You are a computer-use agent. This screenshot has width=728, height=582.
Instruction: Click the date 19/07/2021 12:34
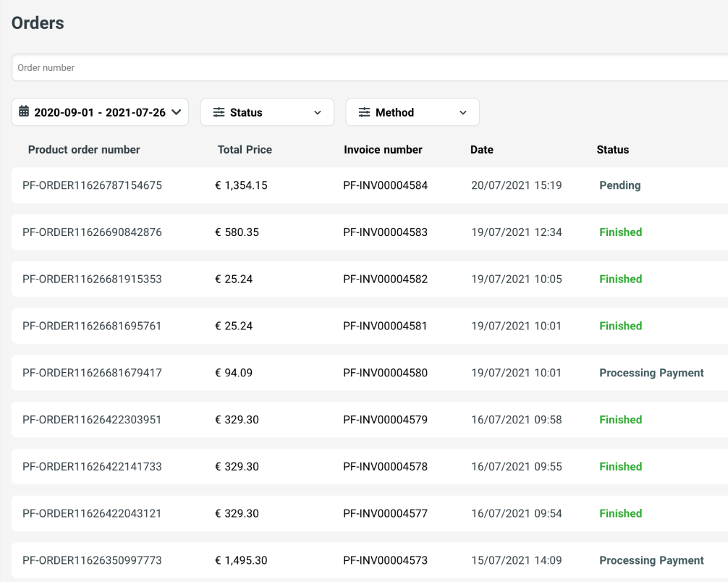(516, 232)
